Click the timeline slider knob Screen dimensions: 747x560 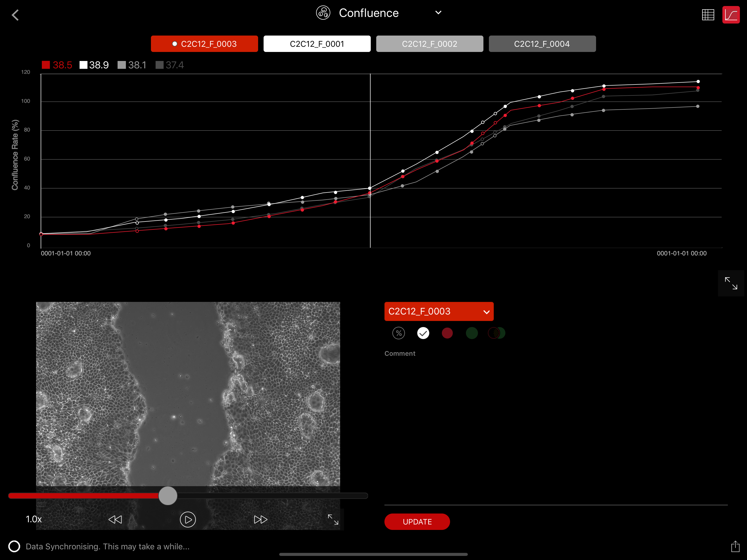168,495
